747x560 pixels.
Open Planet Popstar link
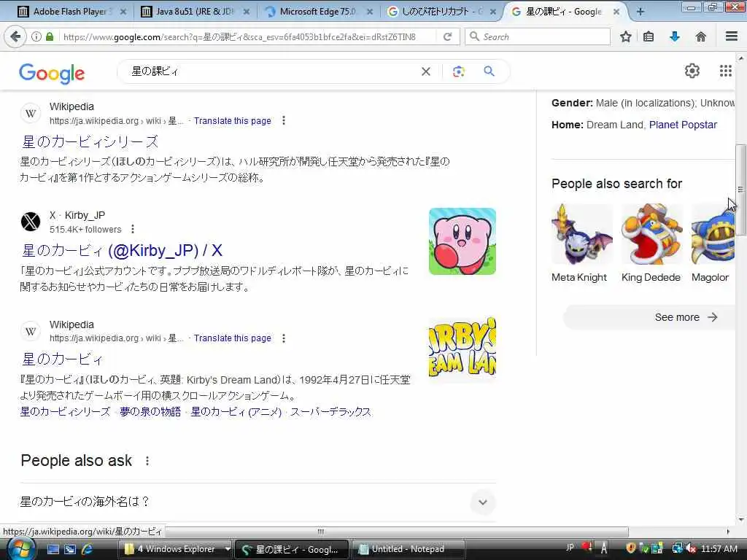pyautogui.click(x=683, y=125)
